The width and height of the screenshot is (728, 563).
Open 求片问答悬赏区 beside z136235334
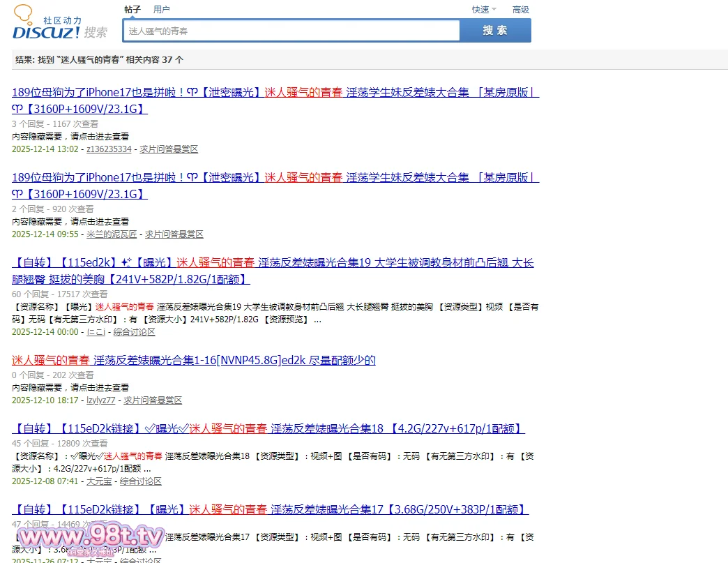tap(169, 149)
